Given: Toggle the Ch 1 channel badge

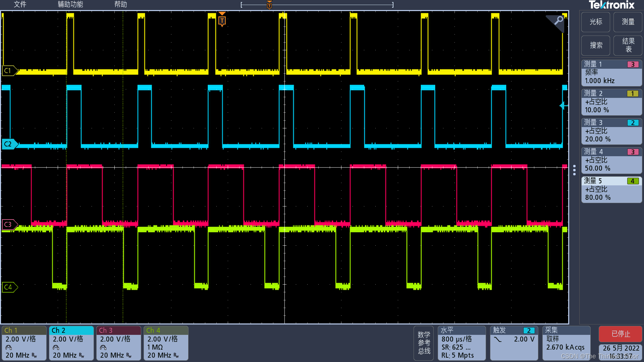Looking at the screenshot, I should tap(24, 343).
